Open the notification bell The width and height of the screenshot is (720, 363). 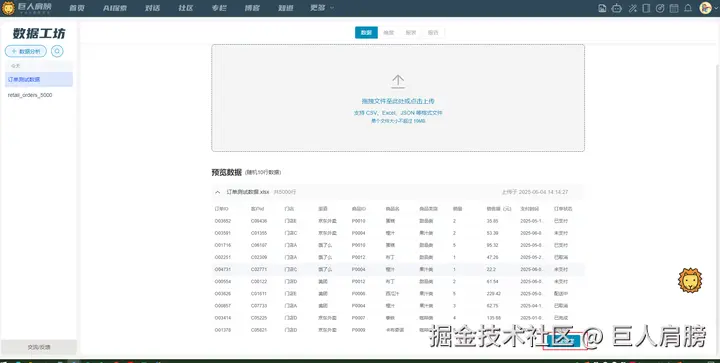688,8
